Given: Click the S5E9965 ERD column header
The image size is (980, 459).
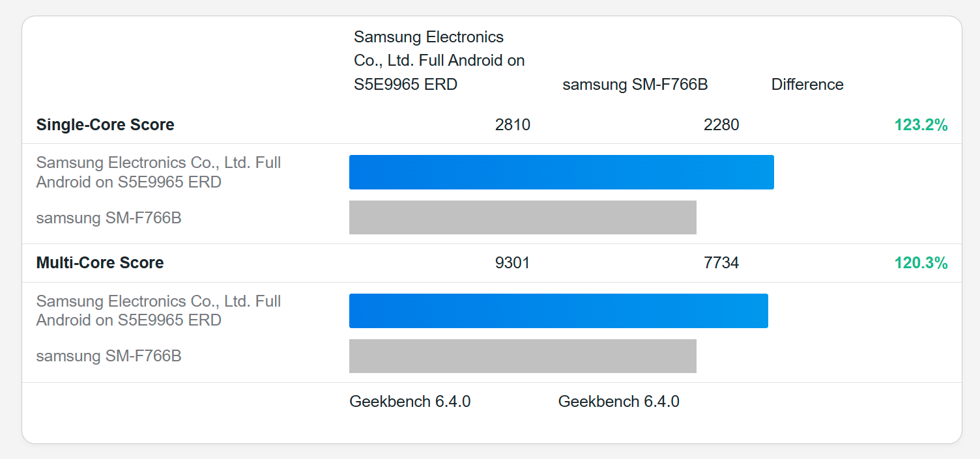Looking at the screenshot, I should tap(439, 61).
